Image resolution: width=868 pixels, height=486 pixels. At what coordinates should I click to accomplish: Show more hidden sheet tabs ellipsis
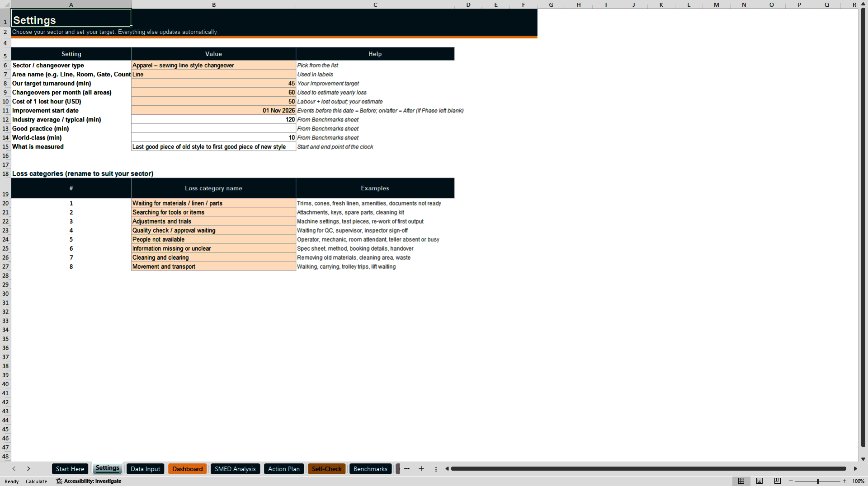(407, 469)
